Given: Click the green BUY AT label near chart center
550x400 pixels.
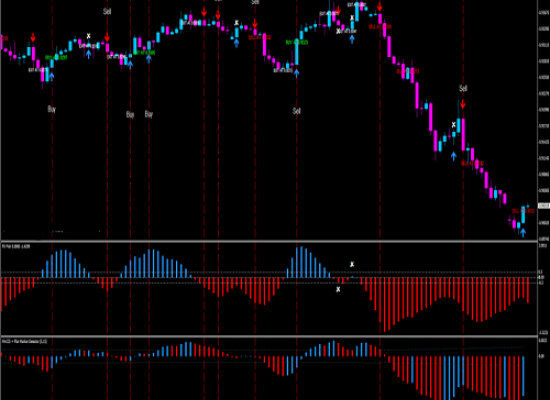Looking at the screenshot, I should tap(297, 42).
